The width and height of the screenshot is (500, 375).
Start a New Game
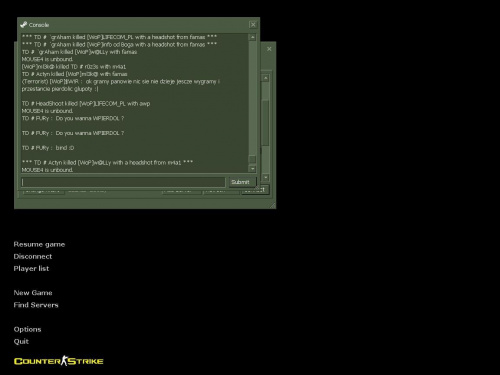click(x=33, y=293)
